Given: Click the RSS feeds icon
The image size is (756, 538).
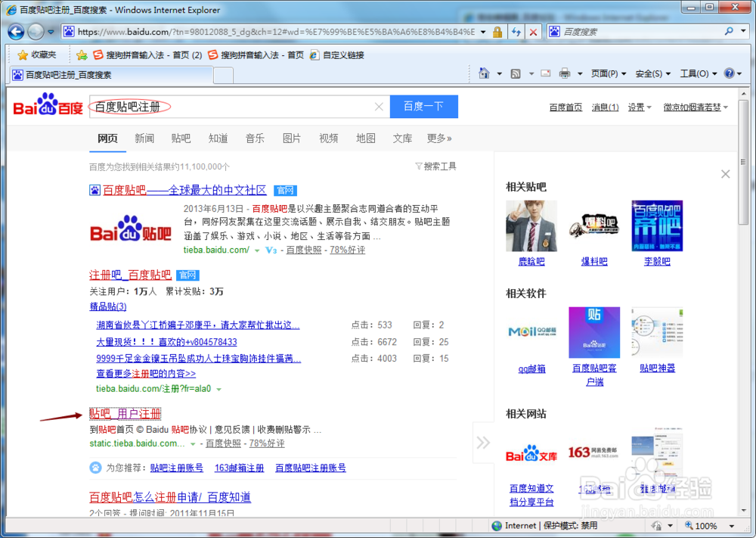Looking at the screenshot, I should pyautogui.click(x=516, y=74).
